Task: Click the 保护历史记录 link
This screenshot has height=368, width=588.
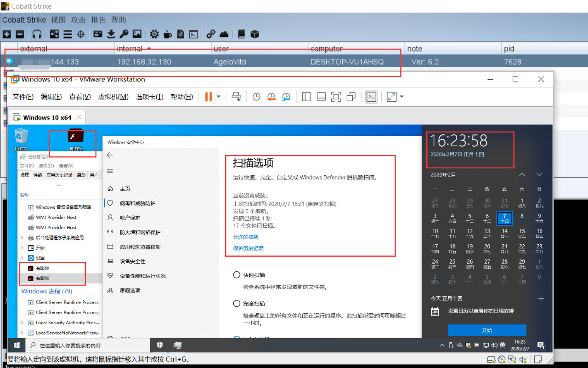Action: pos(248,248)
